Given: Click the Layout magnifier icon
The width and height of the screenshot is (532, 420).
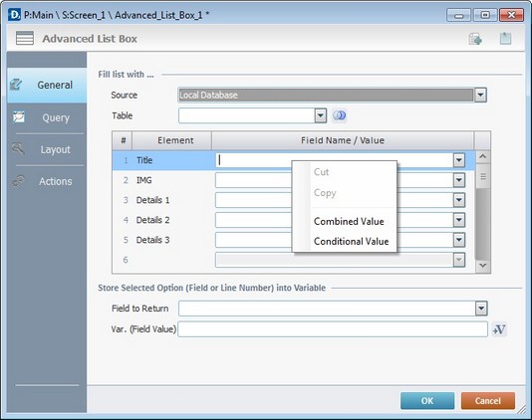Looking at the screenshot, I should coord(18,149).
